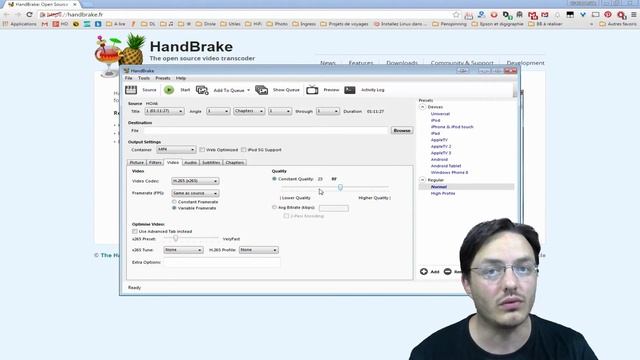Reload the page in the browser
Viewport: 640px width, 360px height.
click(29, 14)
